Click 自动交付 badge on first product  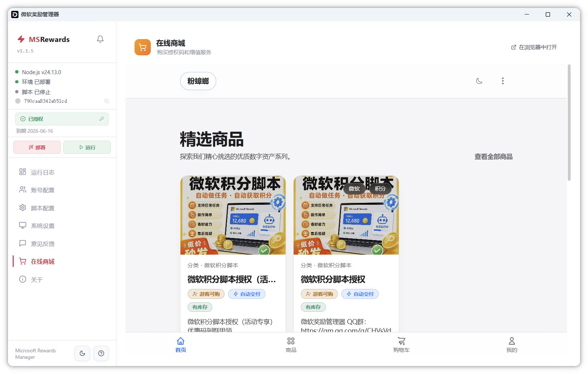[247, 294]
